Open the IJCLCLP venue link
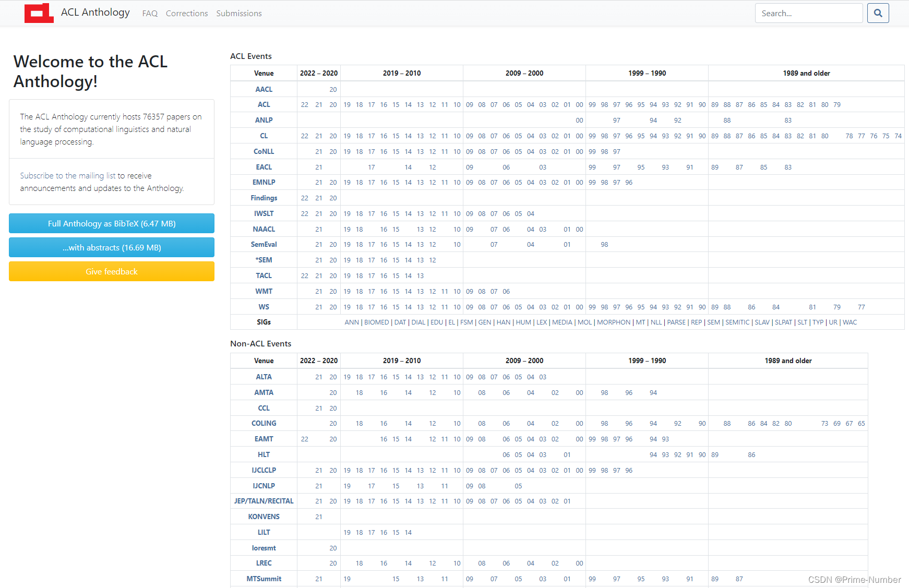 pyautogui.click(x=264, y=470)
